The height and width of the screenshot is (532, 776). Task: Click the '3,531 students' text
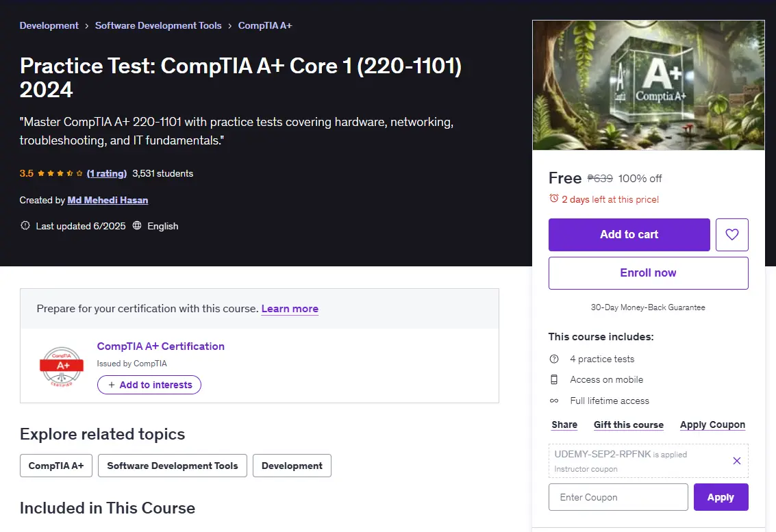coord(163,173)
